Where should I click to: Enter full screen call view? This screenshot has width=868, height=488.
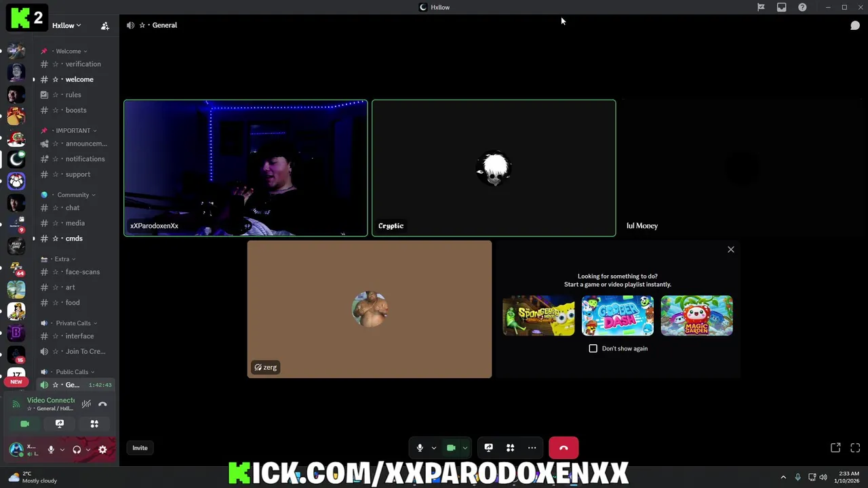click(x=855, y=448)
